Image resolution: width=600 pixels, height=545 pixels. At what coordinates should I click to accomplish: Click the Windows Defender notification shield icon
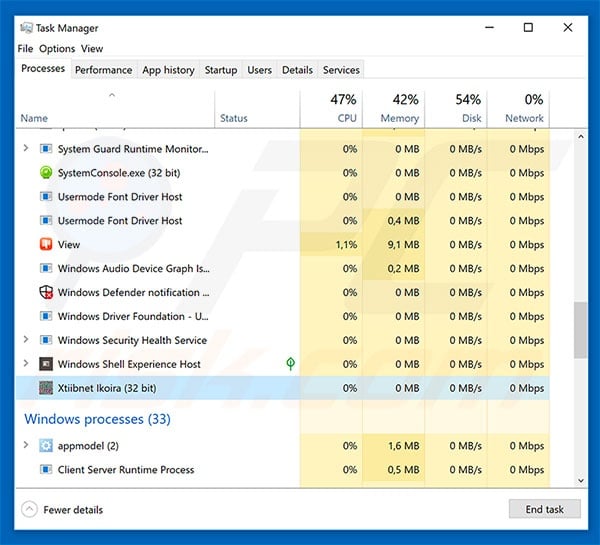coord(46,292)
